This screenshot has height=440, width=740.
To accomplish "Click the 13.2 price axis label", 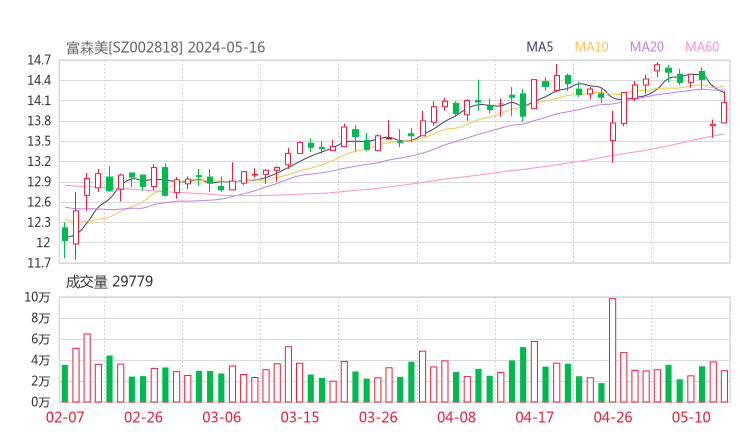I will pyautogui.click(x=39, y=161).
